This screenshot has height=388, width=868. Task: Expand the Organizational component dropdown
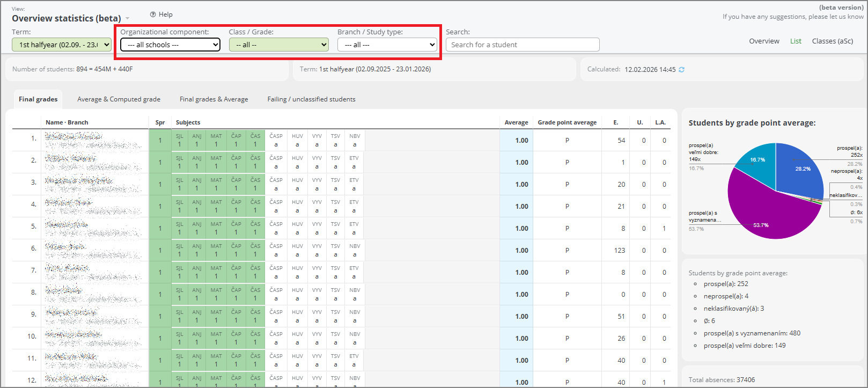click(x=170, y=45)
